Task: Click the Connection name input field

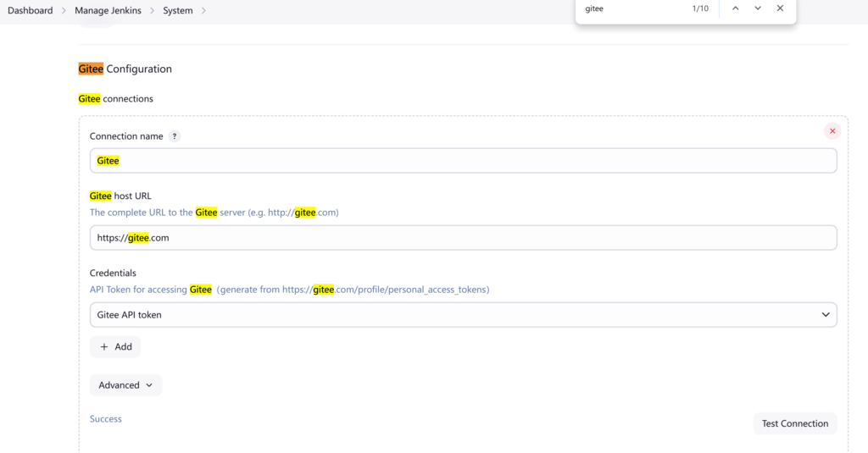Action: pos(464,161)
